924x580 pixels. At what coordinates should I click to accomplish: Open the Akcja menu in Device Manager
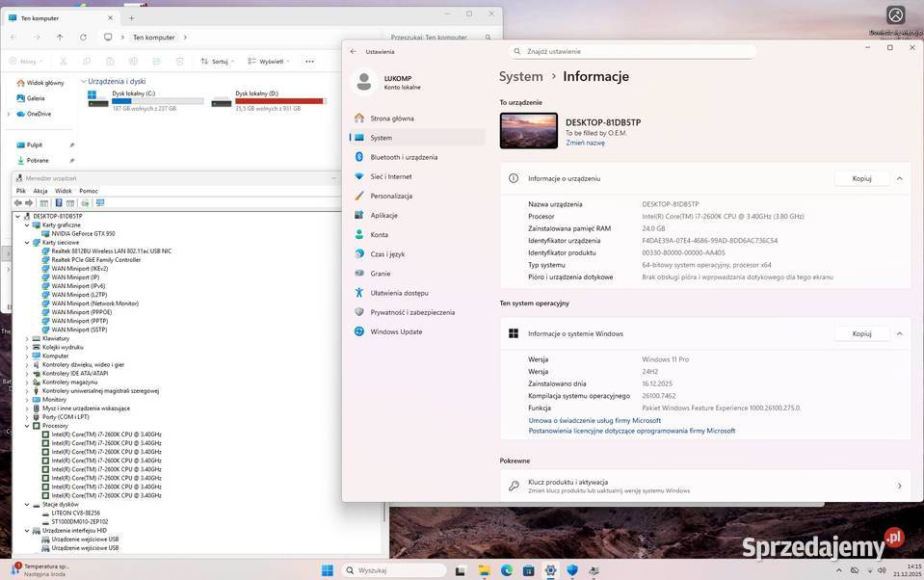pyautogui.click(x=40, y=190)
